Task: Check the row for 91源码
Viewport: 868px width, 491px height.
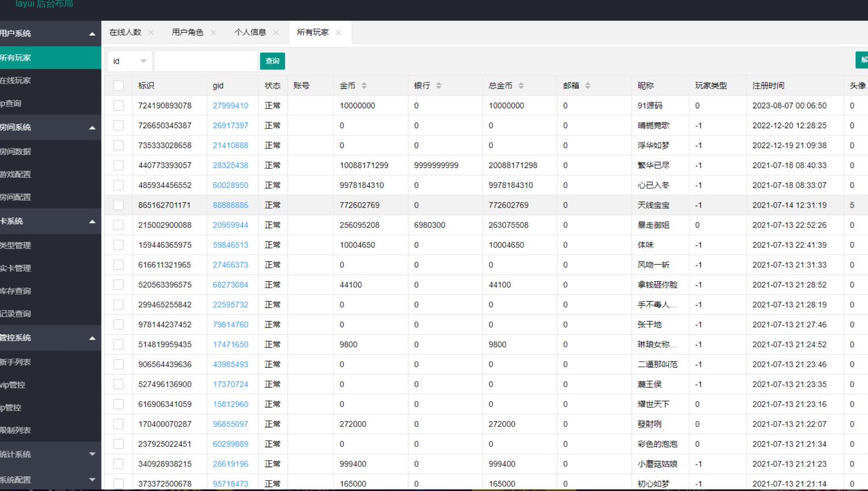Action: (118, 105)
